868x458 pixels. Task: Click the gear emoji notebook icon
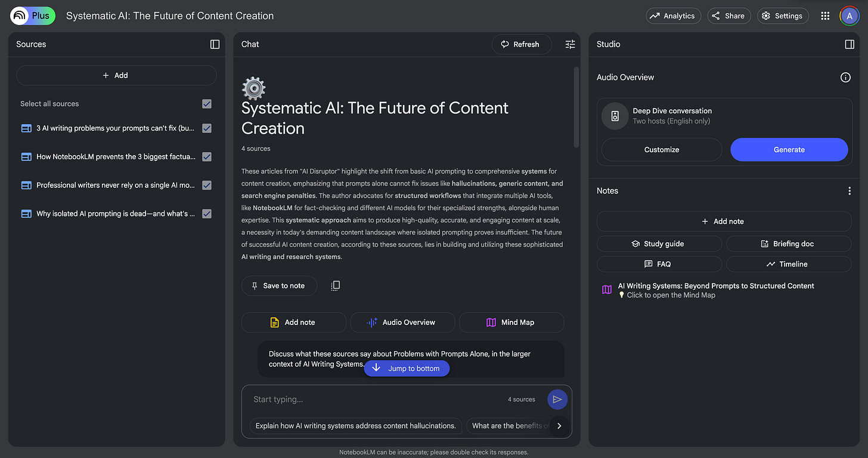[x=253, y=88]
